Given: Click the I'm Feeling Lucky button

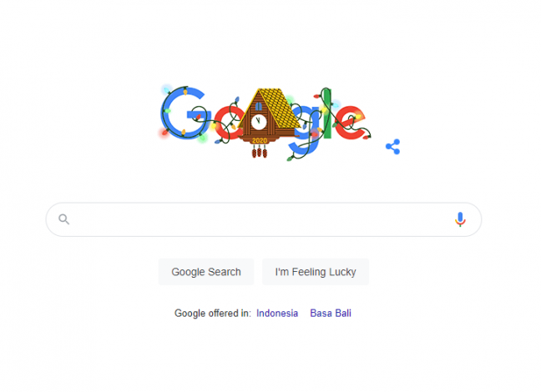Looking at the screenshot, I should (x=316, y=272).
